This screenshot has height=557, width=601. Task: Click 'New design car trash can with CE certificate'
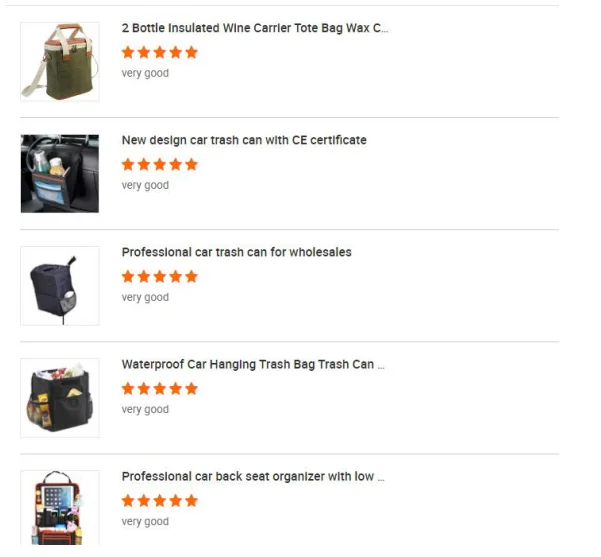tap(244, 140)
